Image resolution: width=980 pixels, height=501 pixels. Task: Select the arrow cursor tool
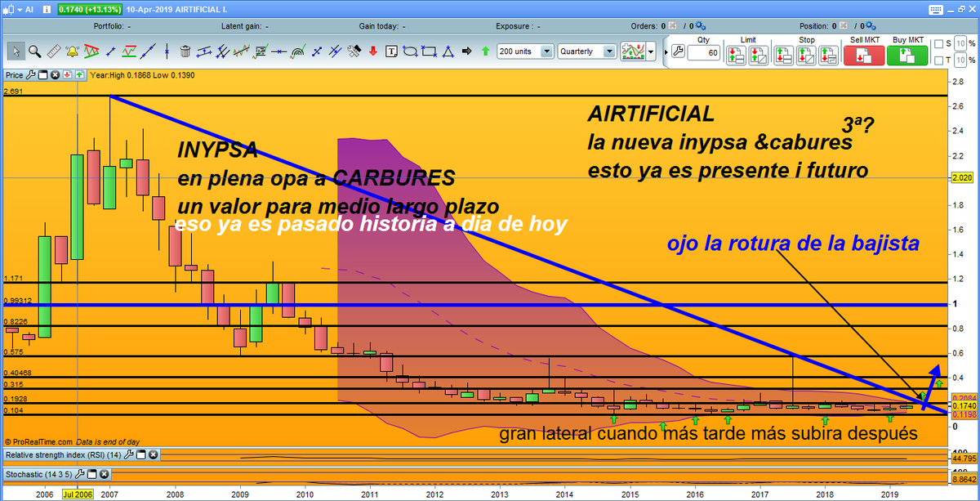click(16, 51)
